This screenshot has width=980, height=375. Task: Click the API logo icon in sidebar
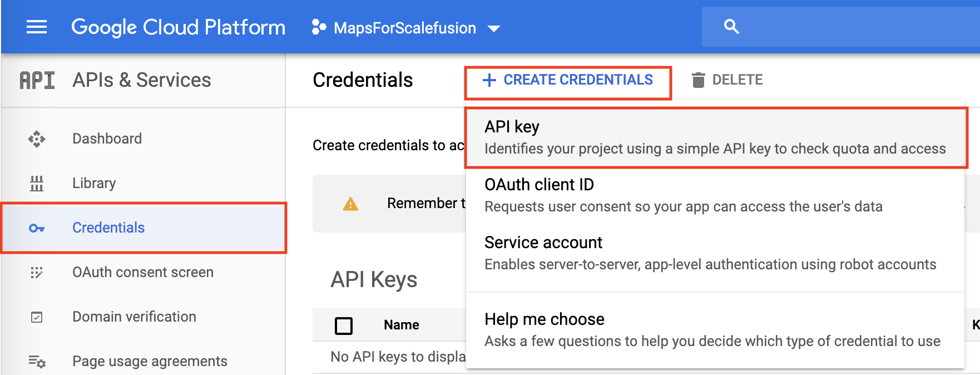pos(37,80)
